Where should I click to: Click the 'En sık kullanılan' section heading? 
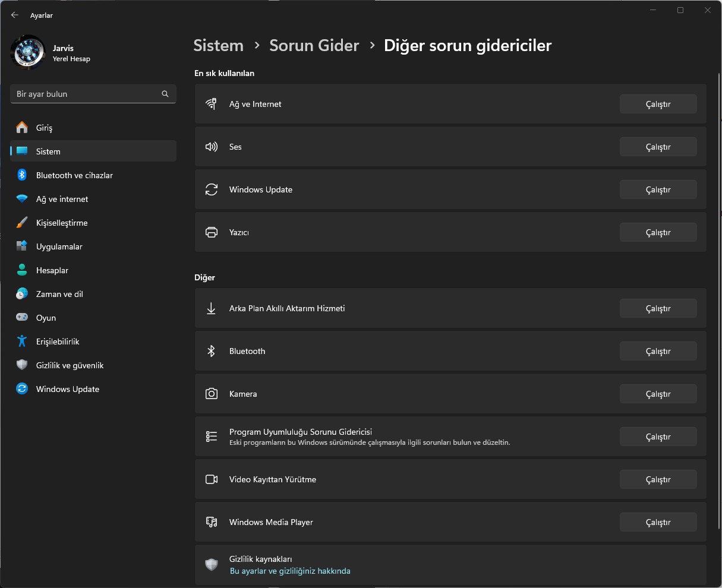[224, 74]
